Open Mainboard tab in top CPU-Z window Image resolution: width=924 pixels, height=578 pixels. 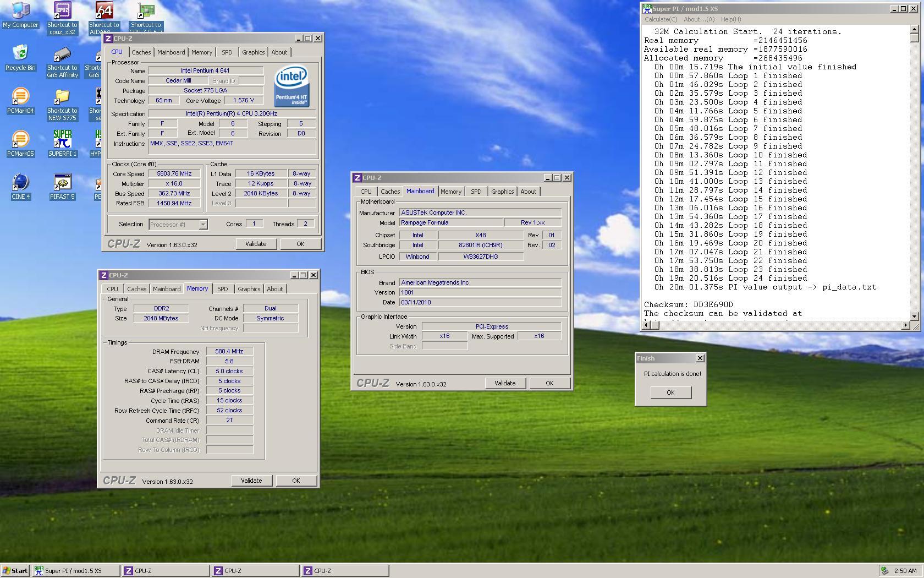coord(171,52)
